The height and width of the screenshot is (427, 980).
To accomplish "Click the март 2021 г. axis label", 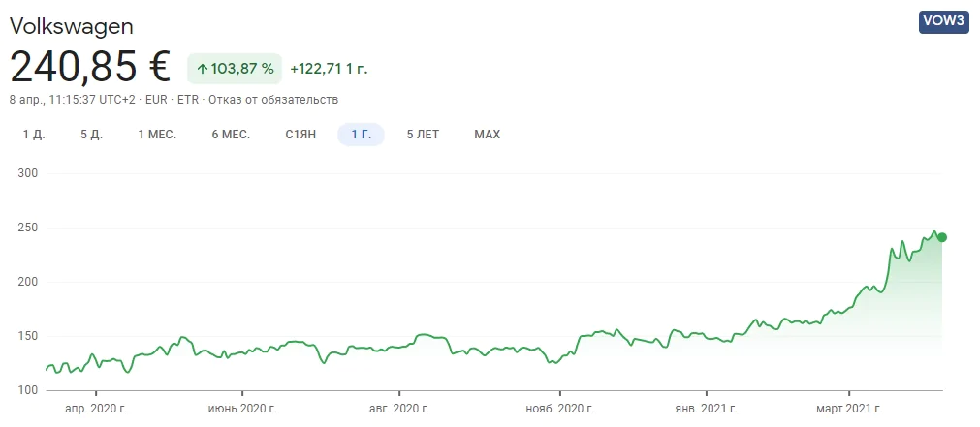I will tap(849, 409).
